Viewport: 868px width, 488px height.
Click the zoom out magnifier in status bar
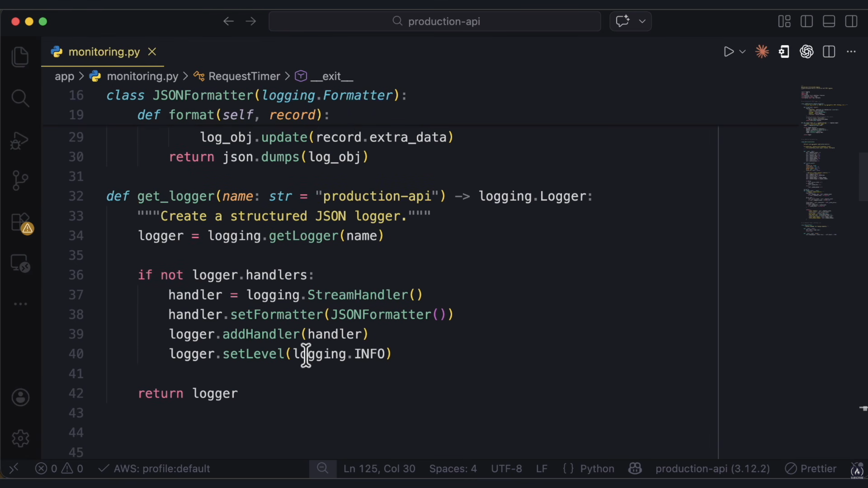coord(322,468)
